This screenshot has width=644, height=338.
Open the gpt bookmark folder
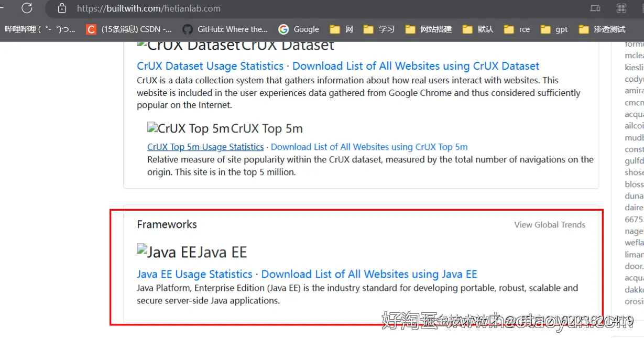pos(554,29)
